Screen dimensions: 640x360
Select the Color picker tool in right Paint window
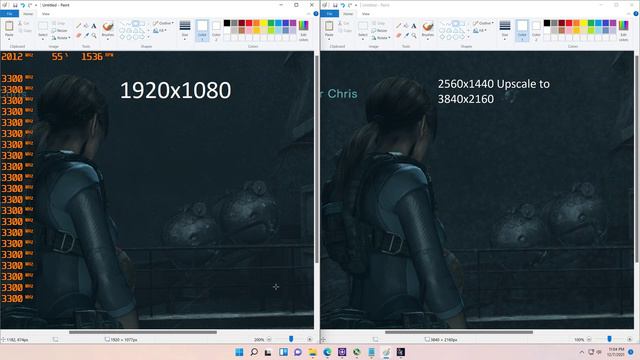tap(406, 36)
